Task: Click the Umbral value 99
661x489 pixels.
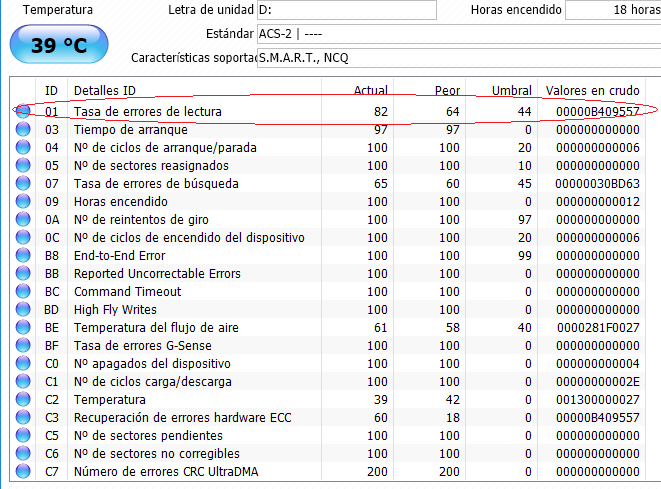Action: coord(525,255)
